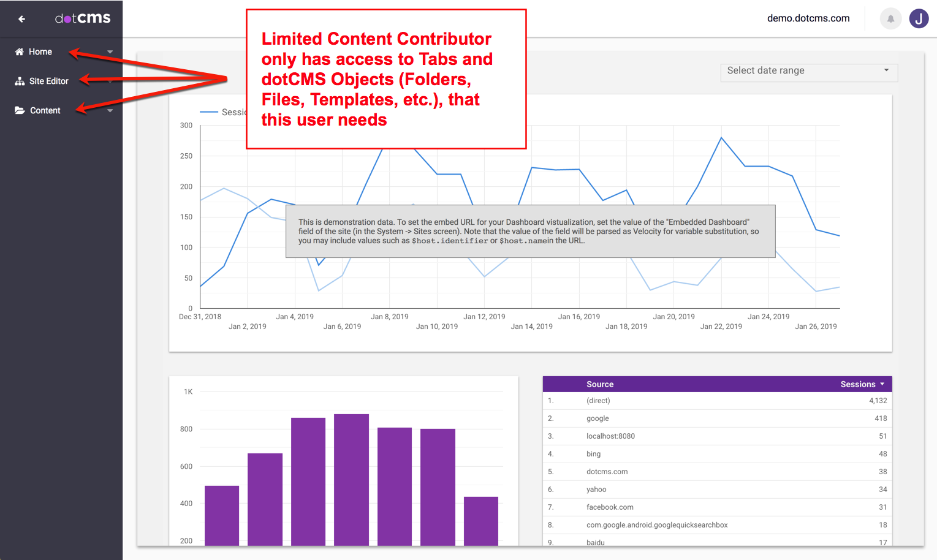Click the Home house icon
Screen dimensions: 937x560
19,52
